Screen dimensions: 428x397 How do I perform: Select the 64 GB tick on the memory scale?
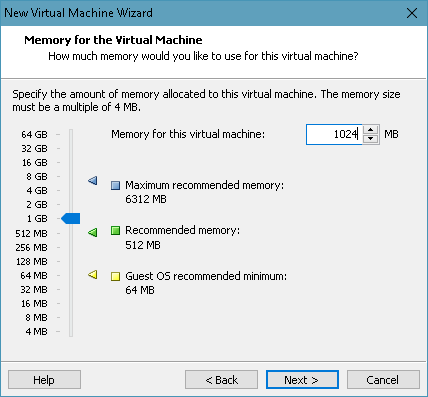pyautogui.click(x=58, y=135)
